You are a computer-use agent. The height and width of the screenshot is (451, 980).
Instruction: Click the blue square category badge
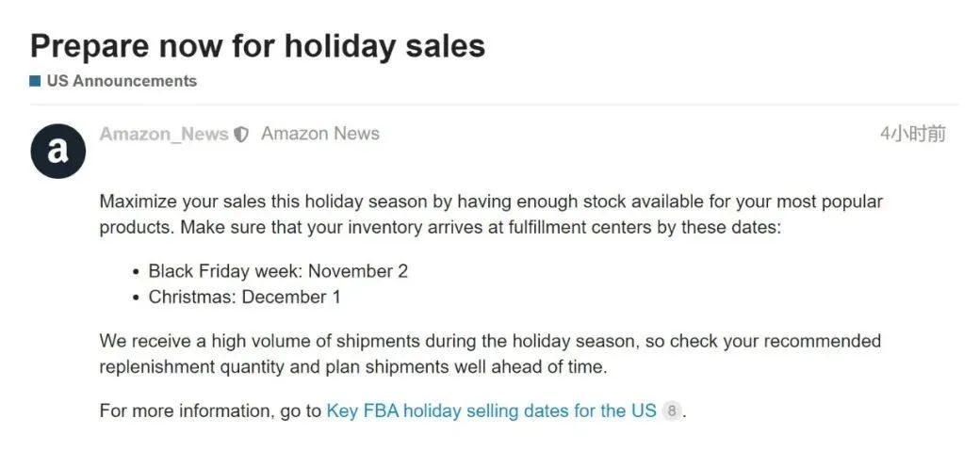click(35, 81)
